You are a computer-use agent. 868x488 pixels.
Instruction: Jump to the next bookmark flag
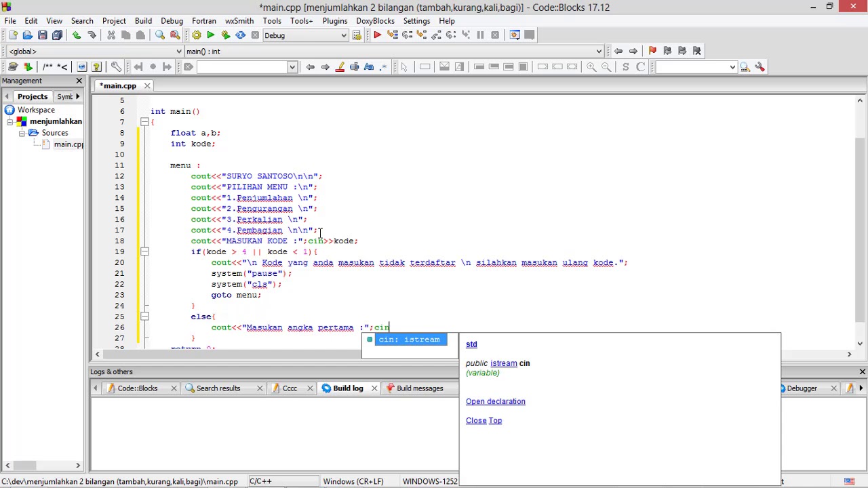682,51
